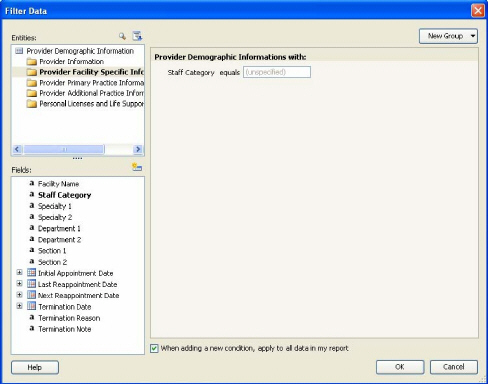Click the Provider Facility Specific Info folder icon
The image size is (488, 384).
[x=32, y=72]
